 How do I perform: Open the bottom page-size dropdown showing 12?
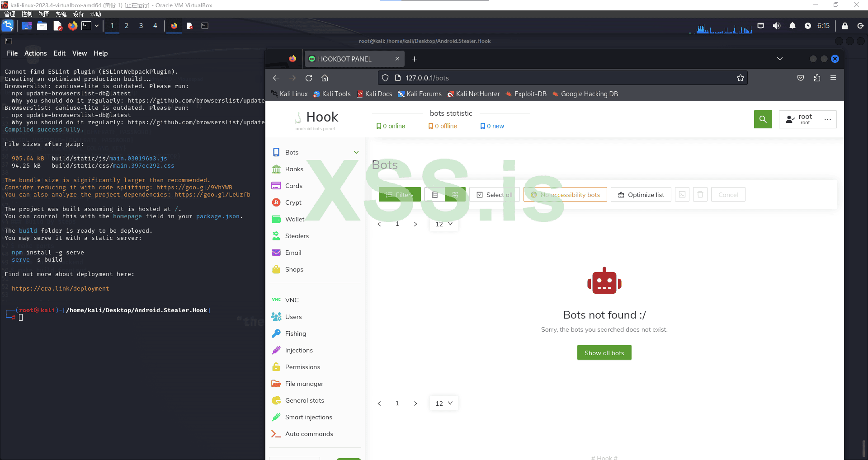point(443,404)
